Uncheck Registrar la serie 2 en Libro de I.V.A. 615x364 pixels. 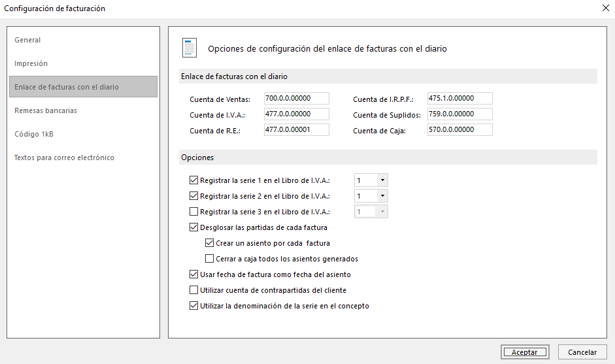(193, 196)
